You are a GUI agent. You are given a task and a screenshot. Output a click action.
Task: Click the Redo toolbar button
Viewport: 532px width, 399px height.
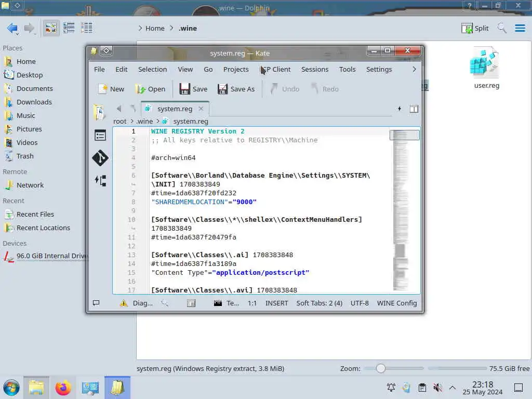(325, 89)
